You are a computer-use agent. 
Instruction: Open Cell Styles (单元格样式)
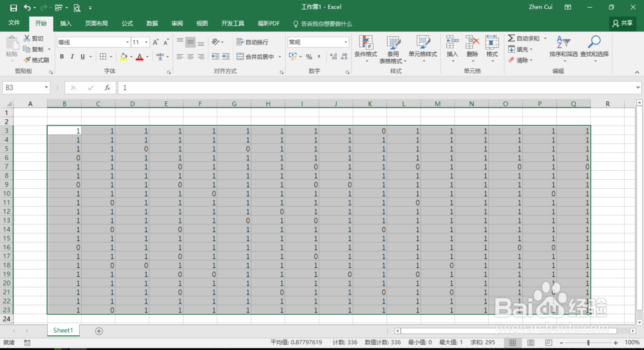point(422,49)
